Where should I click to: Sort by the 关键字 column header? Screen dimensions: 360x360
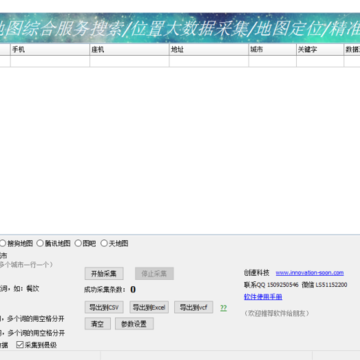pyautogui.click(x=320, y=50)
